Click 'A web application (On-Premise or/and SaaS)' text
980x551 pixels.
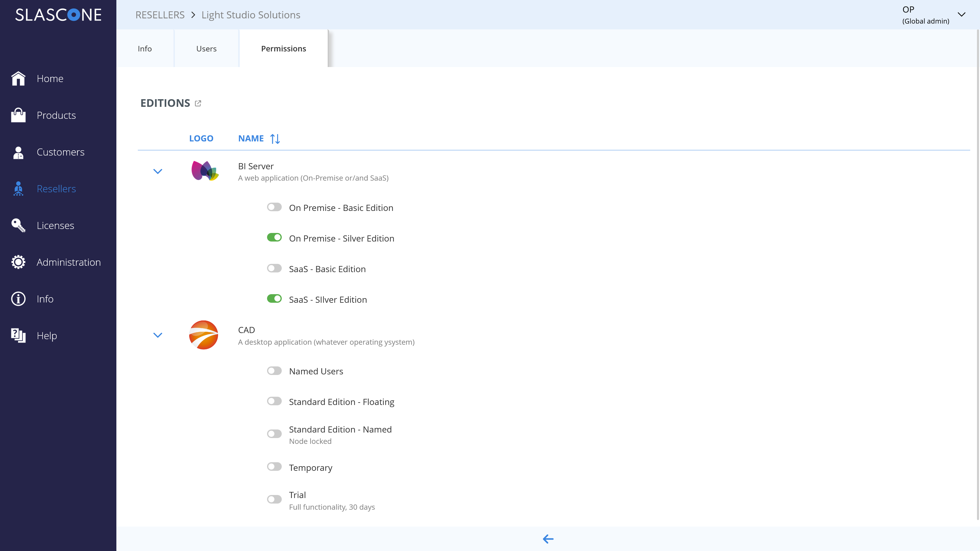313,178
